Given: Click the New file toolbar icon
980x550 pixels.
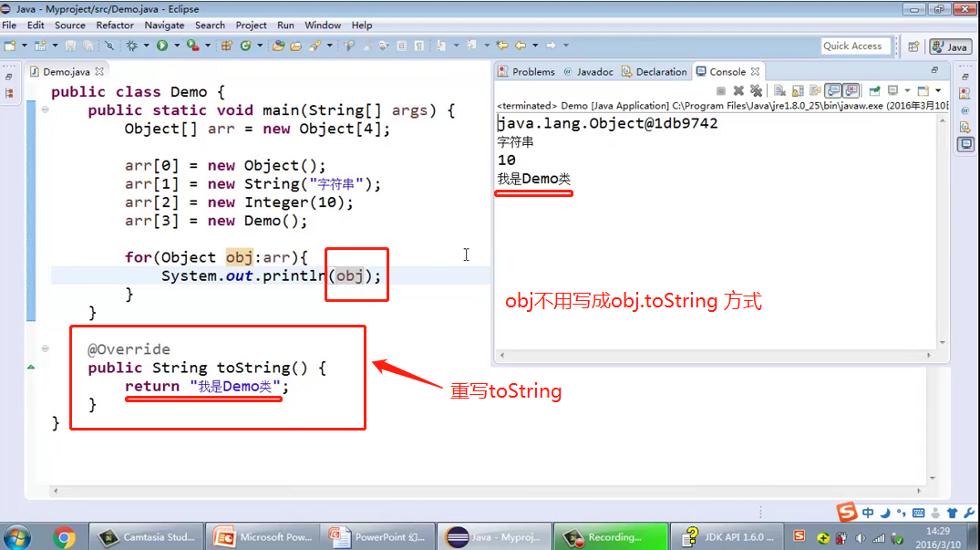Looking at the screenshot, I should [9, 46].
